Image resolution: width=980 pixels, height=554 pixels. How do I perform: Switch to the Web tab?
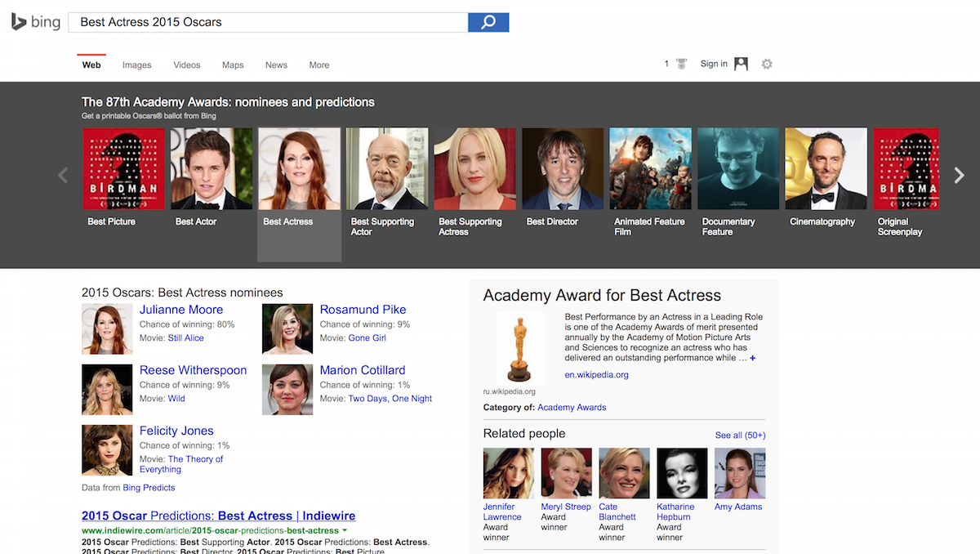point(91,65)
